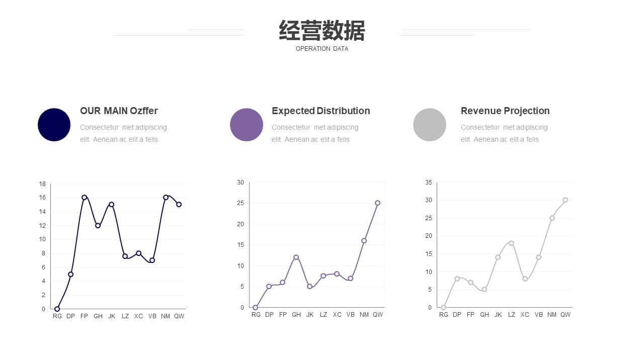
Task: Select description text under Revenue Projection
Action: (504, 133)
